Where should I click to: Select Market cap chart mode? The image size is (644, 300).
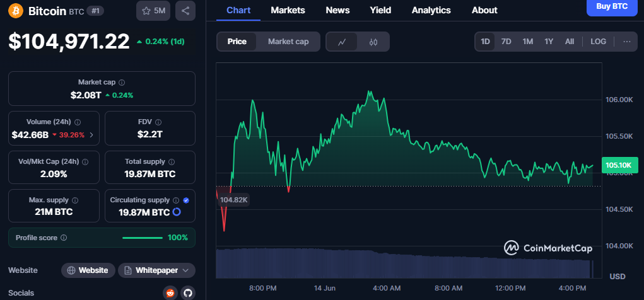[x=288, y=42]
